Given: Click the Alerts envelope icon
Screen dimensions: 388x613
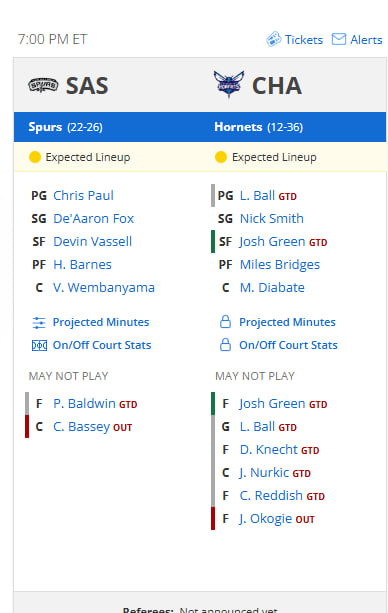Looking at the screenshot, I should (339, 39).
